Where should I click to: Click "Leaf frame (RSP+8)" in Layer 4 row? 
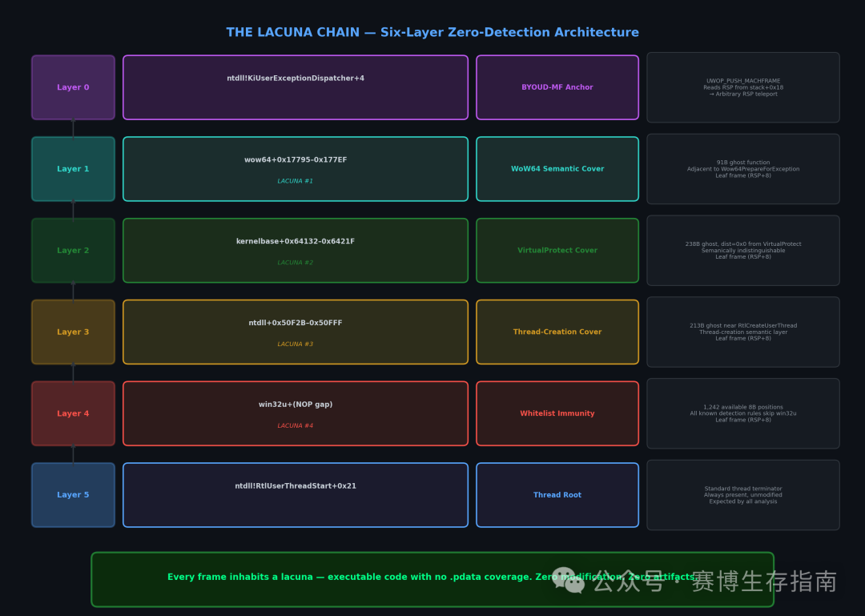click(x=743, y=420)
